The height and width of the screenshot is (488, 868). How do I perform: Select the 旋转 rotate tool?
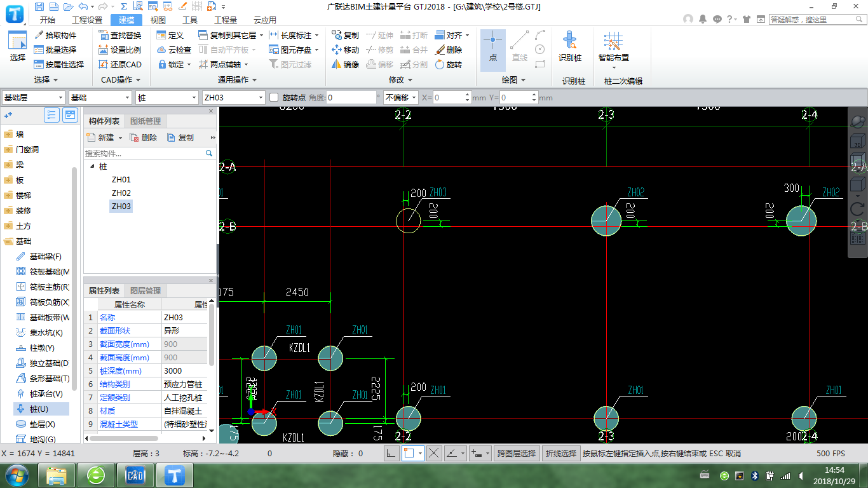point(449,64)
